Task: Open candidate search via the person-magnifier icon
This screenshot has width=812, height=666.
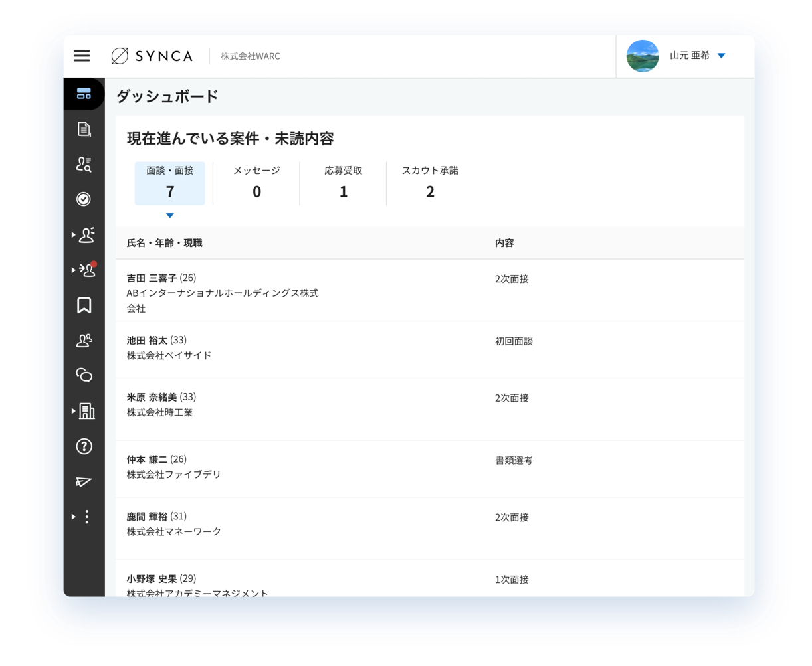Action: click(x=84, y=165)
